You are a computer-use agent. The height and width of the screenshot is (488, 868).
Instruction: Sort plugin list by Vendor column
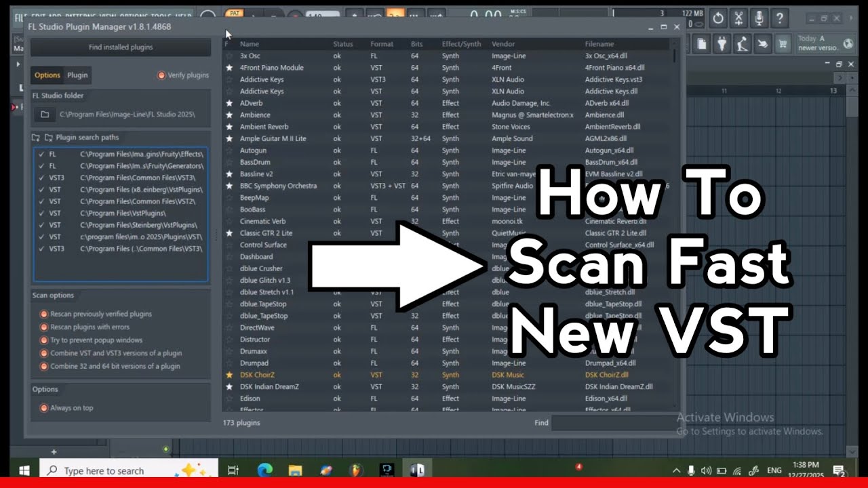tap(503, 44)
